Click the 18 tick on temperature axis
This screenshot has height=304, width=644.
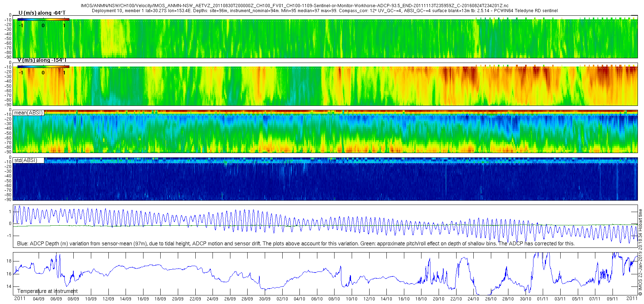point(9,261)
